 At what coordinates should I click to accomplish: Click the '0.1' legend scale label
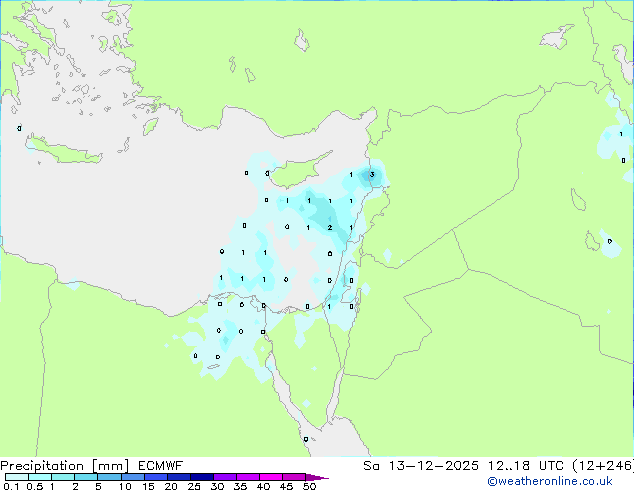point(11,486)
